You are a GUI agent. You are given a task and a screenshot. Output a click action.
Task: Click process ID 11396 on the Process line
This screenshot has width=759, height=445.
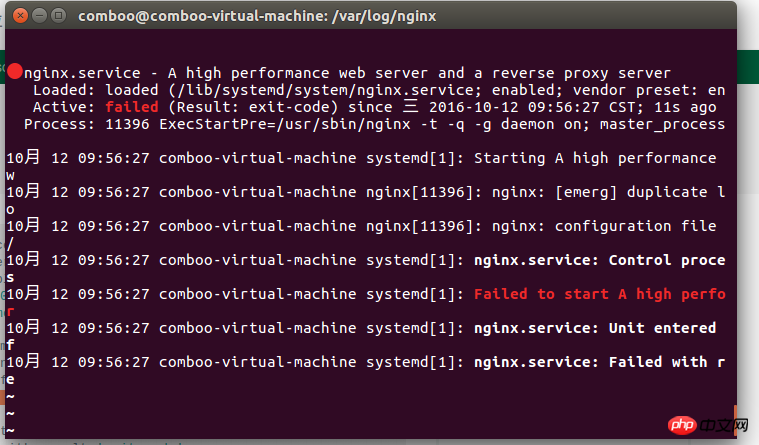tap(127, 124)
